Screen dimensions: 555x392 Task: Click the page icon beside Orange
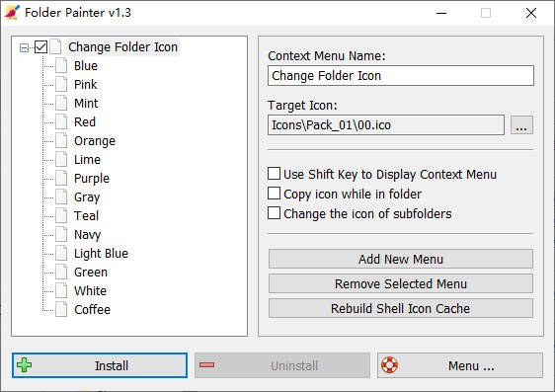pyautogui.click(x=61, y=140)
